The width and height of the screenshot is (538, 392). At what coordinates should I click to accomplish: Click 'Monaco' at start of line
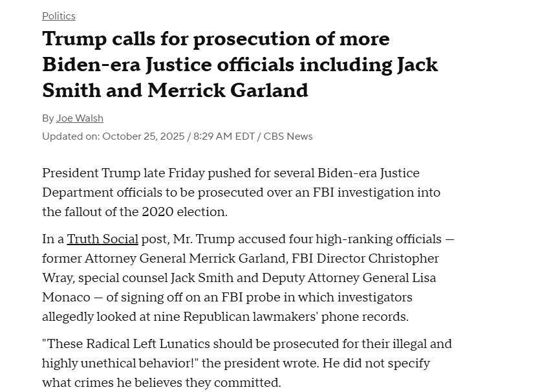(66, 298)
